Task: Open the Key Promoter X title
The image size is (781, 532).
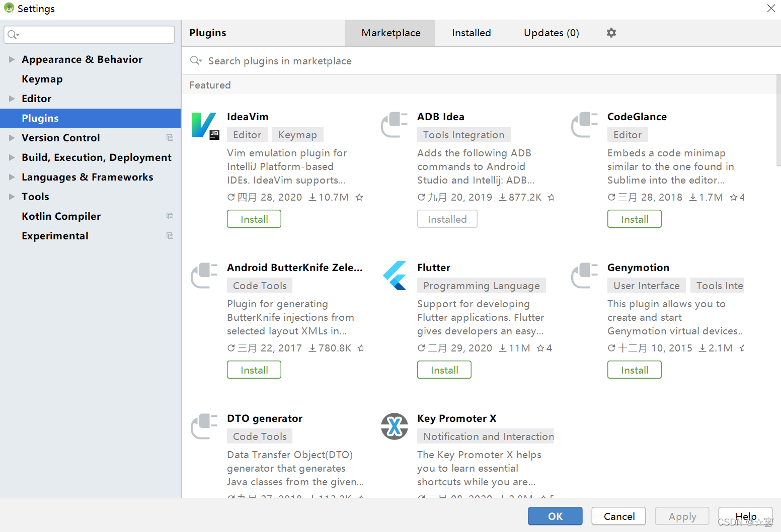Action: click(456, 418)
